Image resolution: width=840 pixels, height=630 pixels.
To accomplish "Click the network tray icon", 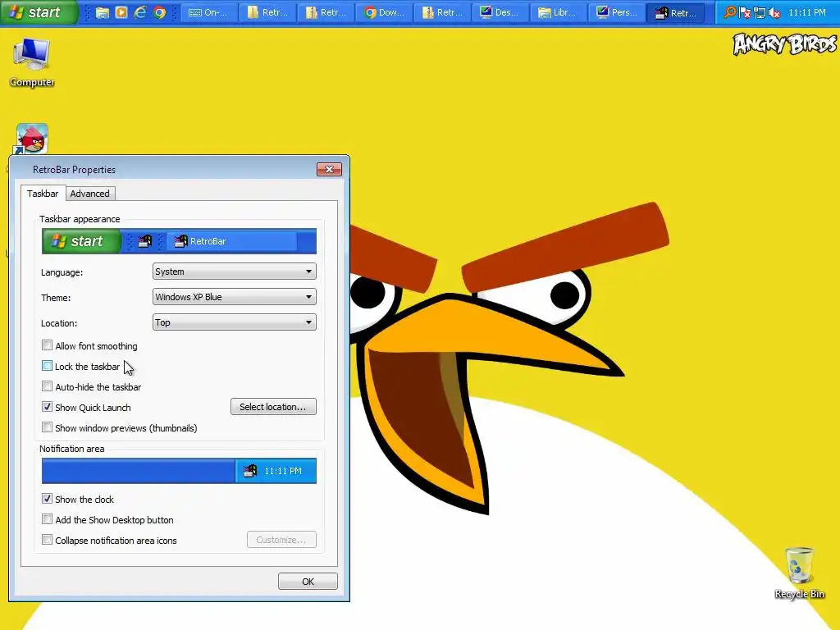I will [760, 12].
